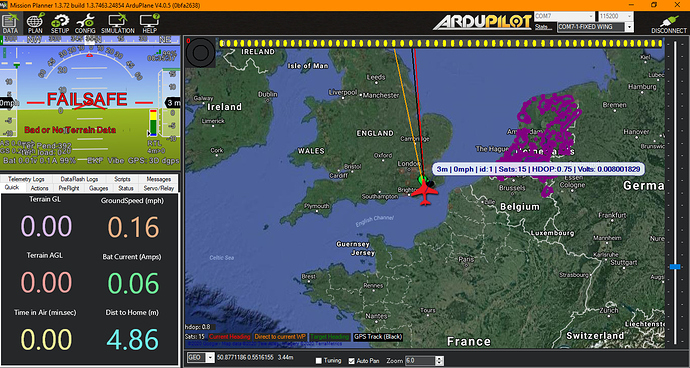Image resolution: width=690 pixels, height=368 pixels.
Task: Expand the COM7 port dropdown
Action: point(564,16)
